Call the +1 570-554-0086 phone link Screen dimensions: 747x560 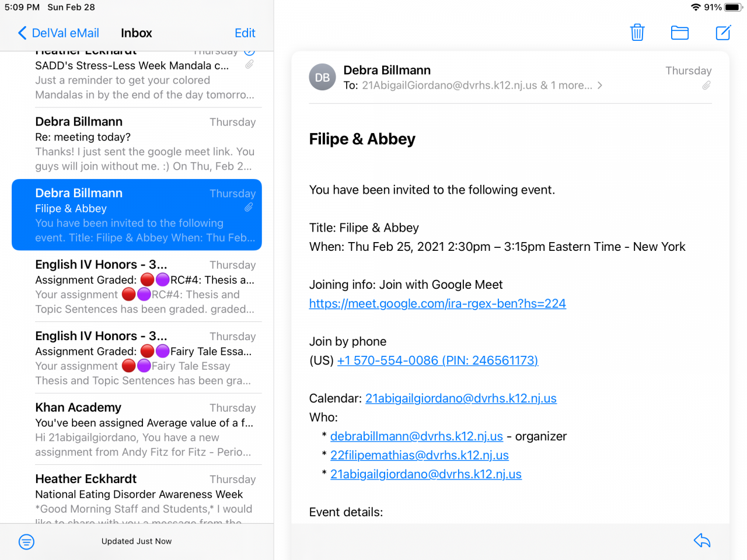click(438, 360)
